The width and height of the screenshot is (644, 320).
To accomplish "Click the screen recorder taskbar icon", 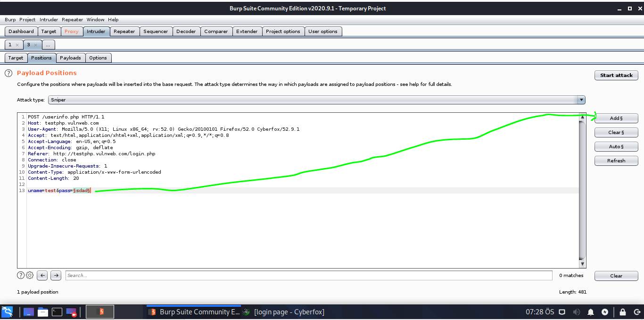I will pyautogui.click(x=71, y=312).
